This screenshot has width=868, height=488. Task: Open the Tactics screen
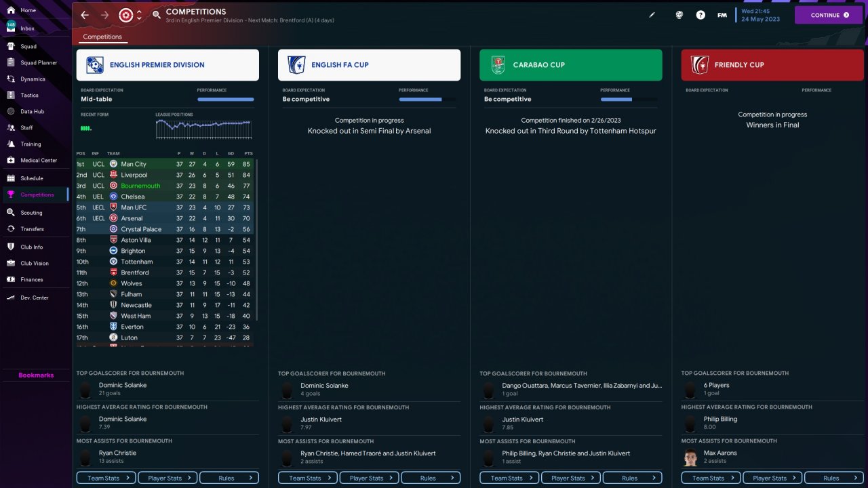pos(29,96)
